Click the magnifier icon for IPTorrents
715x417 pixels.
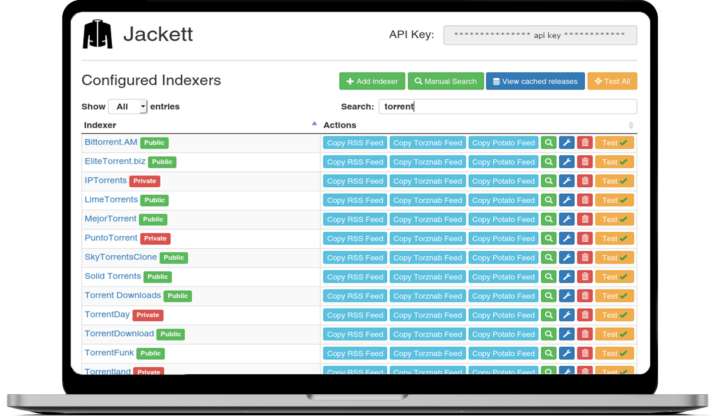click(x=549, y=181)
